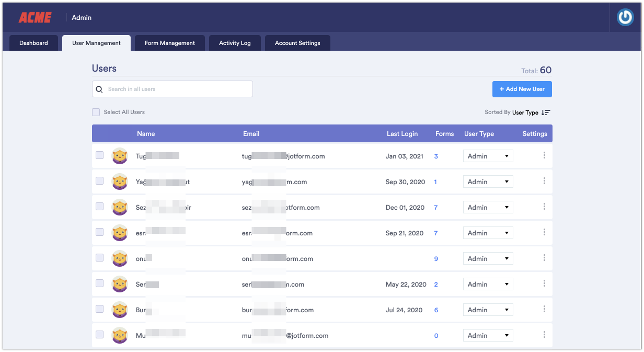644x352 pixels.
Task: Open the Activity Log tab
Action: [x=235, y=43]
